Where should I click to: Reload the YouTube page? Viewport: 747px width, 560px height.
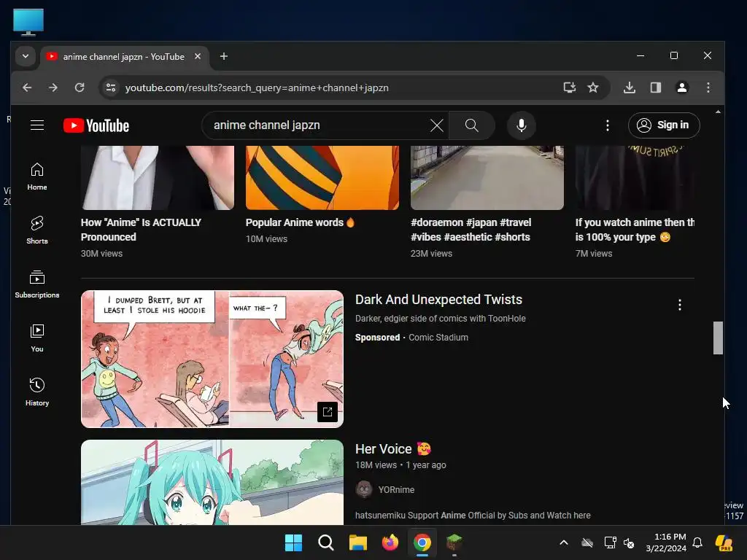coord(80,87)
